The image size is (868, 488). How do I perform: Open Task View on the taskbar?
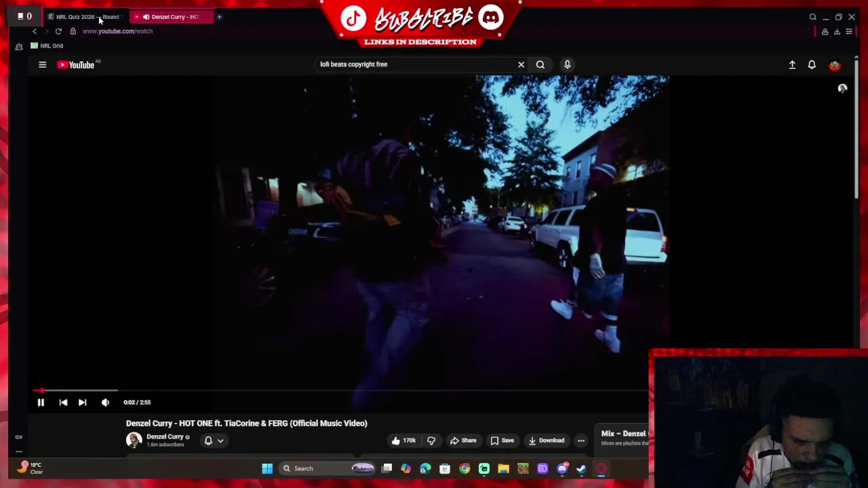tap(387, 468)
